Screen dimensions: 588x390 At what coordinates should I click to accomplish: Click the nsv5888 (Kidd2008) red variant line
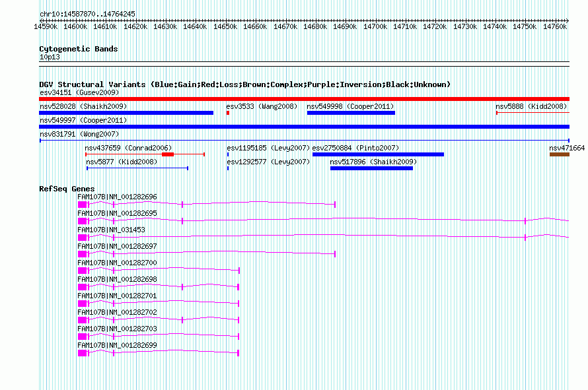[x=533, y=113]
